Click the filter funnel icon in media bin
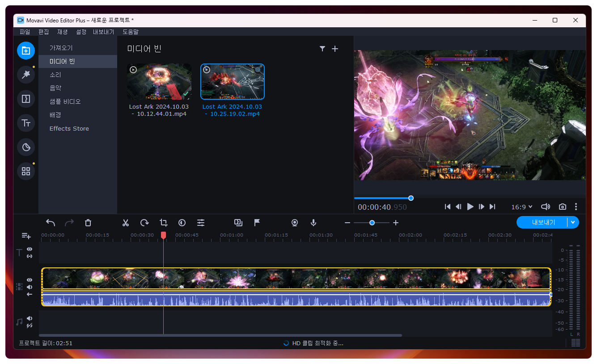The image size is (597, 364). (322, 49)
